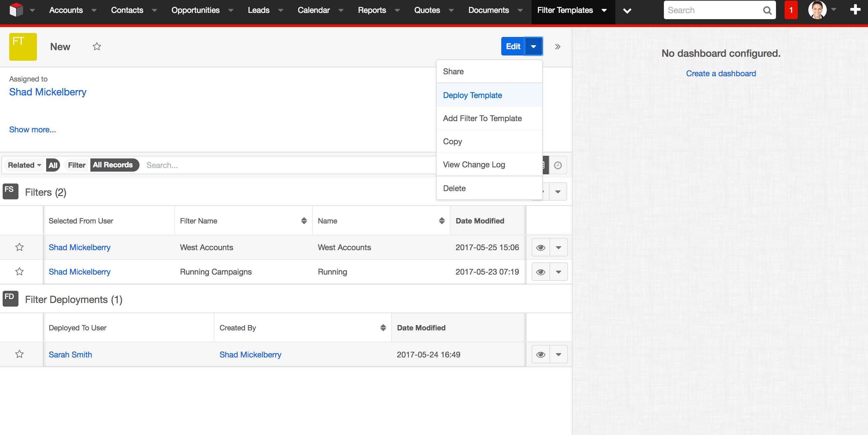The image size is (868, 435).
Task: Click the yellow FT record icon
Action: click(23, 46)
